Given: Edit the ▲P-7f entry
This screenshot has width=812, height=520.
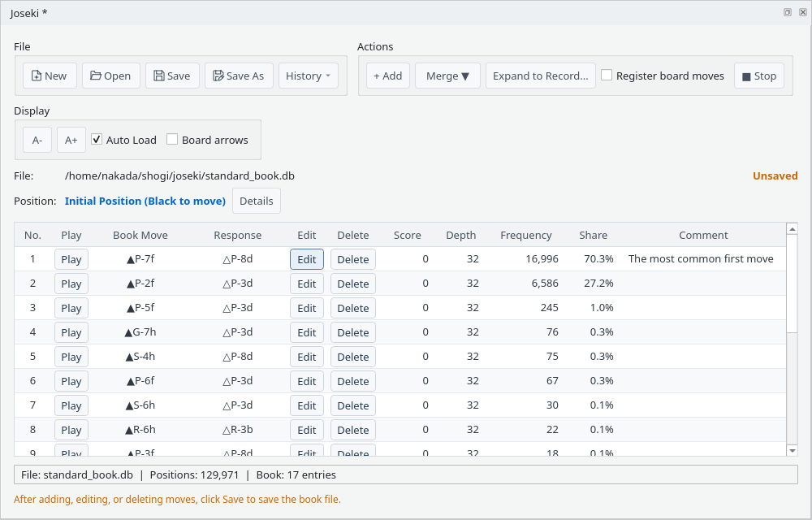Looking at the screenshot, I should (x=307, y=259).
